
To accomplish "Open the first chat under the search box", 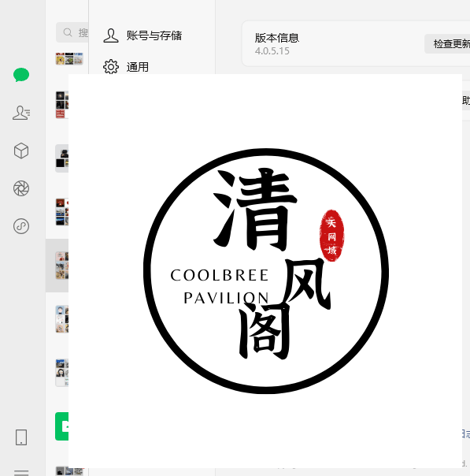I will pos(69,58).
